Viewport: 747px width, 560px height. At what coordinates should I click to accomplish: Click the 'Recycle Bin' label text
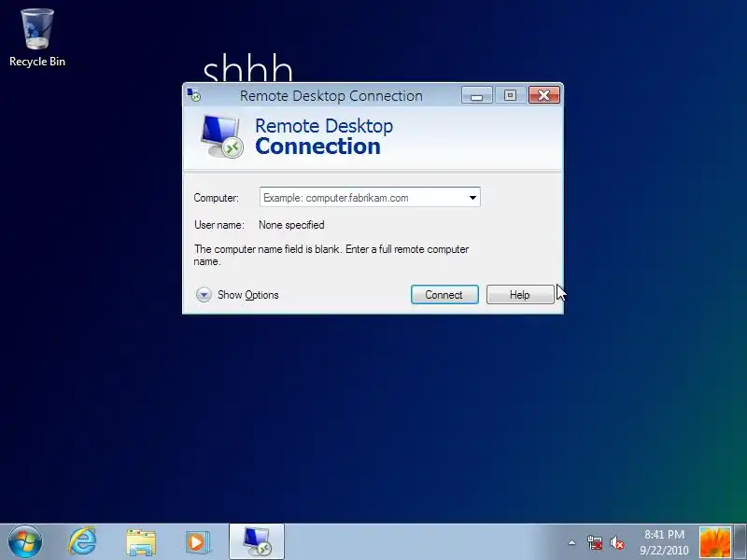pos(37,62)
